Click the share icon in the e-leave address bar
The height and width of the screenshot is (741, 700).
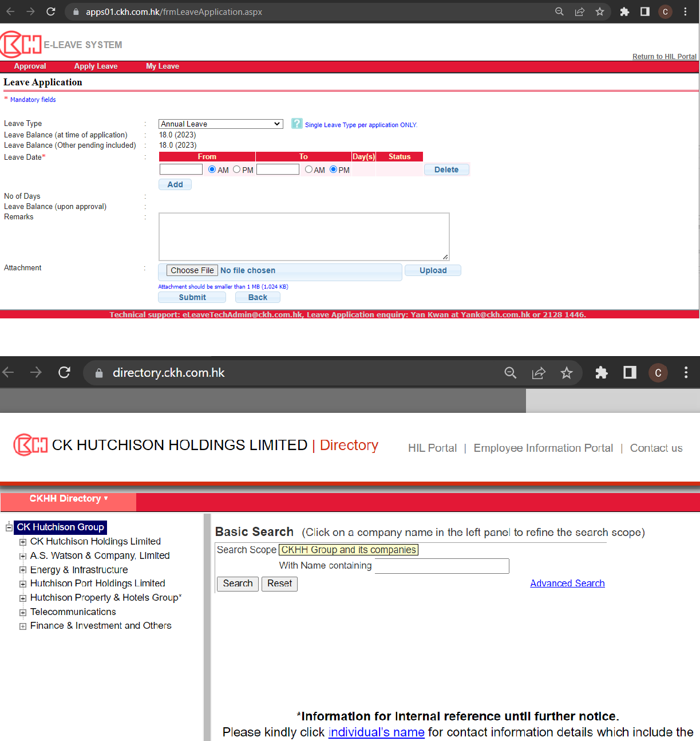(x=579, y=11)
